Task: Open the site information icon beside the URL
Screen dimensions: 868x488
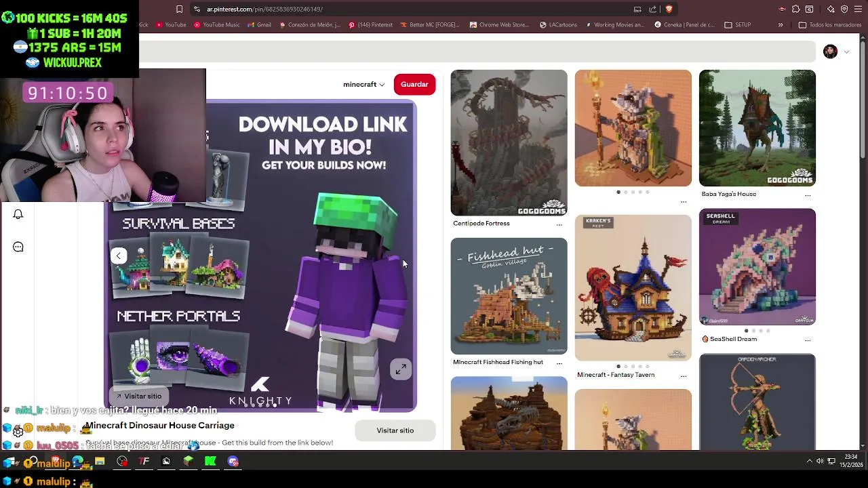Action: click(x=197, y=9)
